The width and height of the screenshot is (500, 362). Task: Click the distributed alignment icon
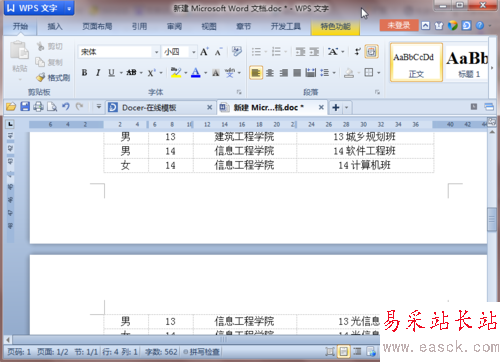pos(311,72)
